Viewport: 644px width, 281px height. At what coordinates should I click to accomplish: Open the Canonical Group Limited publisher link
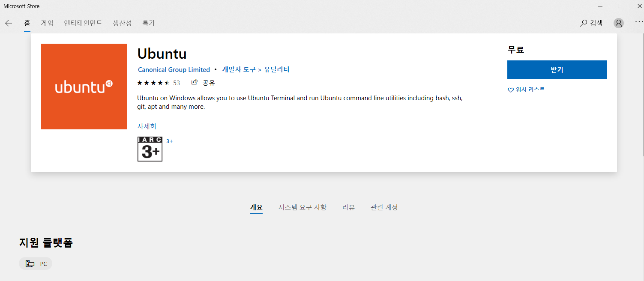click(174, 70)
